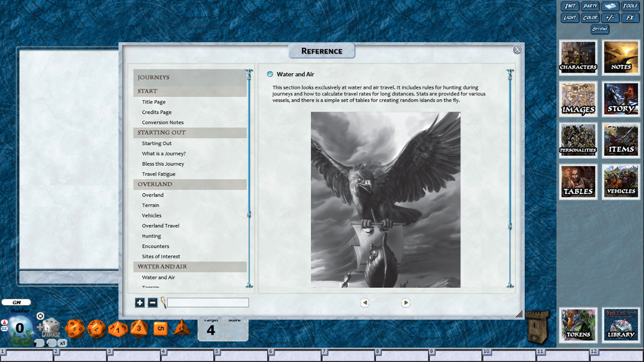The image size is (644, 362).
Task: Toggle the x1 damage multiplier
Action: click(x=62, y=343)
